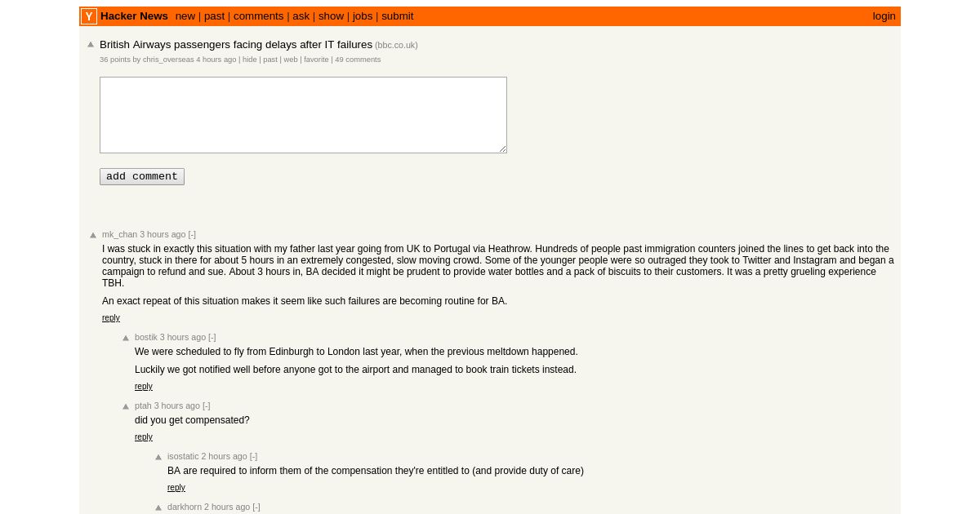Click the 'add comment' button

[142, 176]
